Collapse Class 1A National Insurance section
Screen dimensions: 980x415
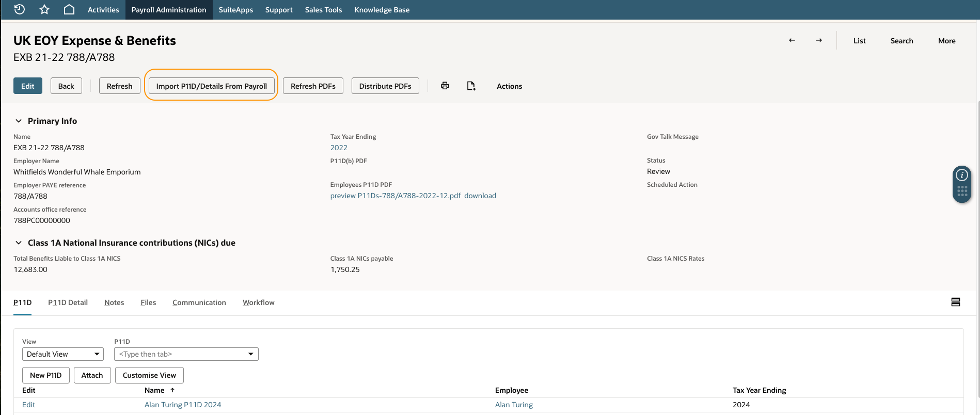tap(19, 243)
